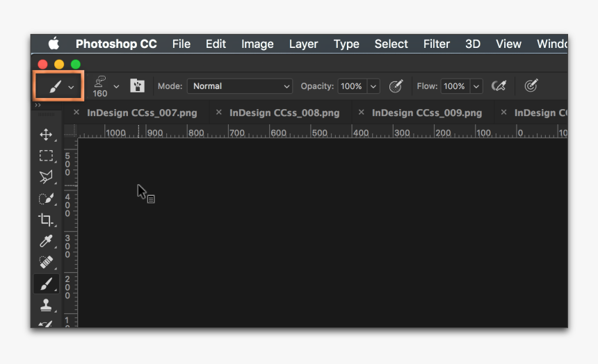Screen dimensions: 598x364
Task: Switch to InDesign CCss_007.png tab
Action: pos(142,113)
